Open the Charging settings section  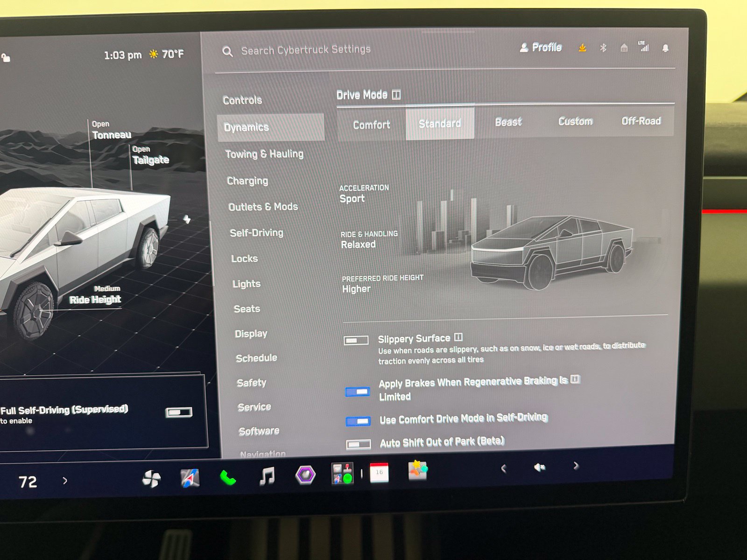click(247, 181)
